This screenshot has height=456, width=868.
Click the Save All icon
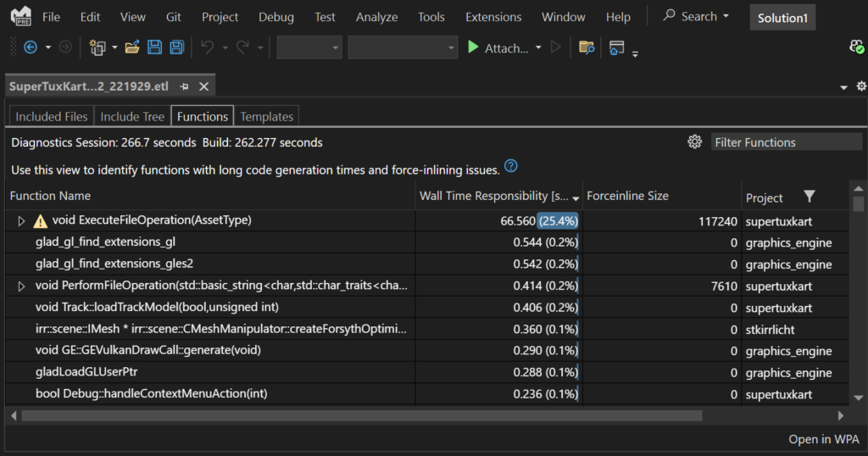[176, 47]
